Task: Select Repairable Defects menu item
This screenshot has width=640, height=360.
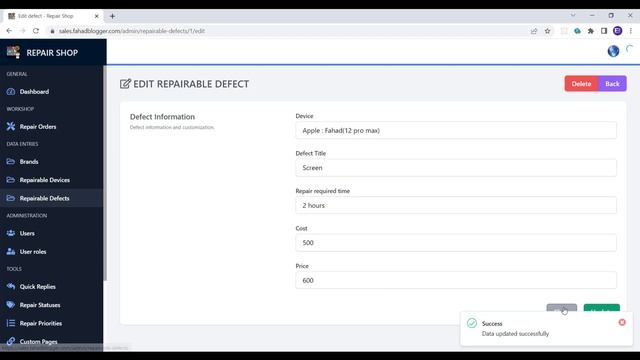Action: tap(44, 198)
